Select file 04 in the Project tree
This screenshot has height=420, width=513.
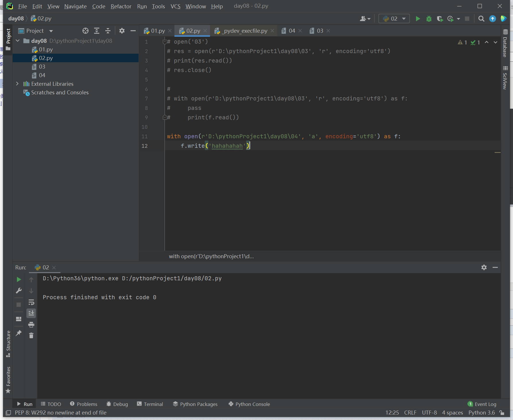(42, 75)
